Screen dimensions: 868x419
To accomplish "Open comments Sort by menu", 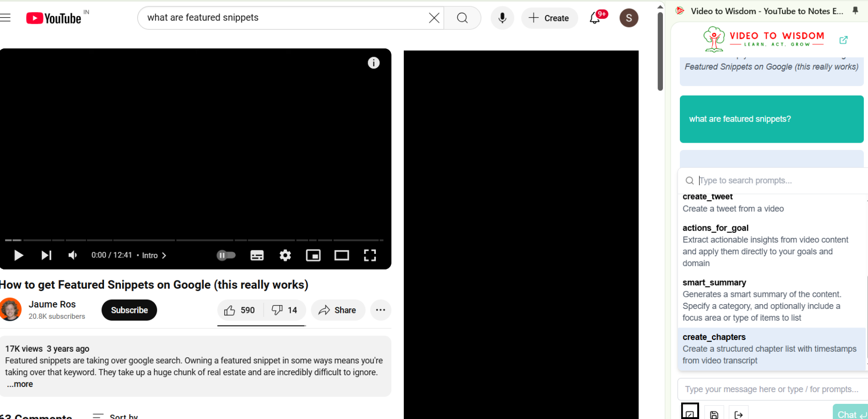I will pos(115,416).
